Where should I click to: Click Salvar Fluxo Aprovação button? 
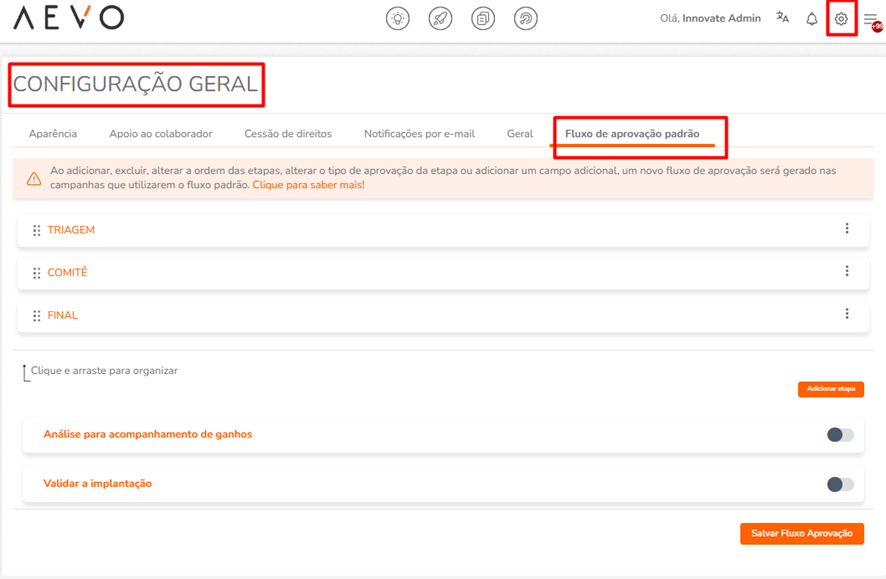(x=802, y=533)
